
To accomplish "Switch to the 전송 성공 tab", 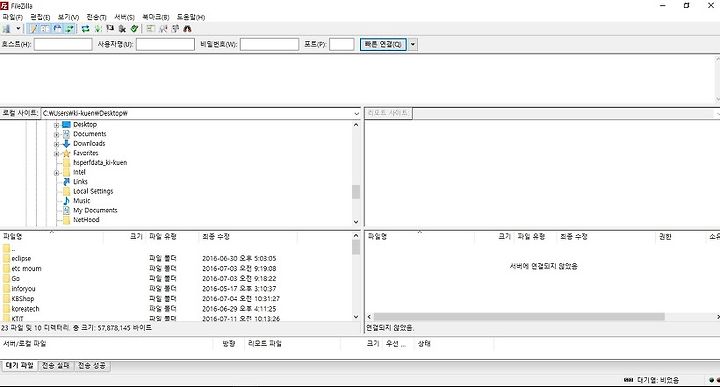I will click(x=92, y=365).
